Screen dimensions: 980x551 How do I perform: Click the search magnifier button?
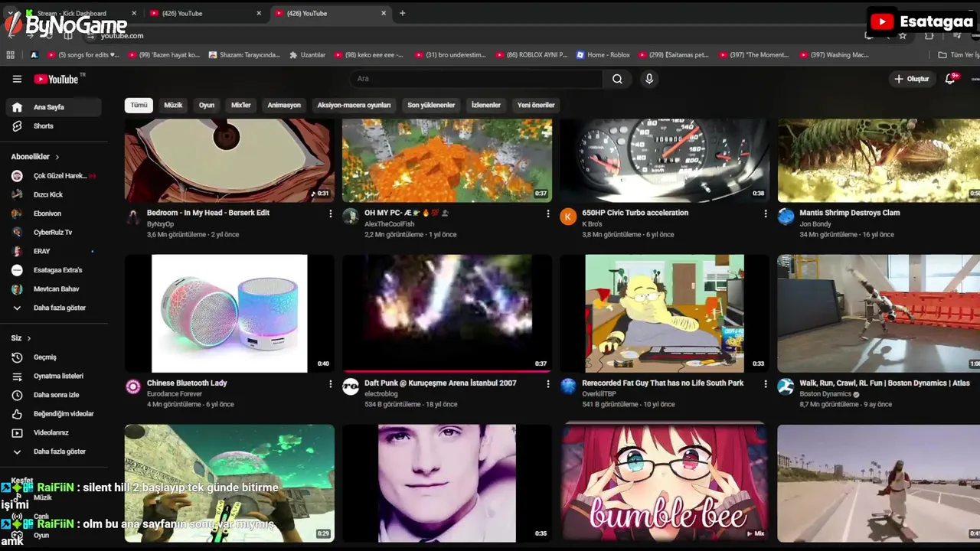617,79
